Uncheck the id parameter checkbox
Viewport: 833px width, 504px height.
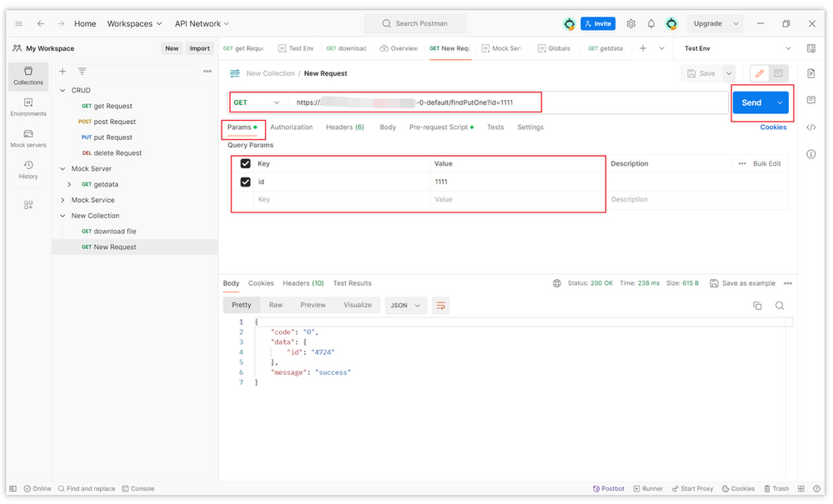click(246, 182)
